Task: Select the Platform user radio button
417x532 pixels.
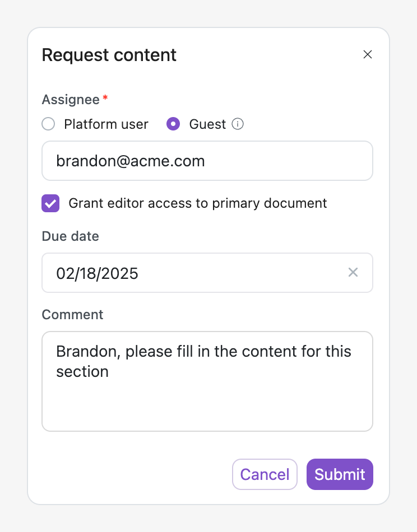Action: click(49, 124)
